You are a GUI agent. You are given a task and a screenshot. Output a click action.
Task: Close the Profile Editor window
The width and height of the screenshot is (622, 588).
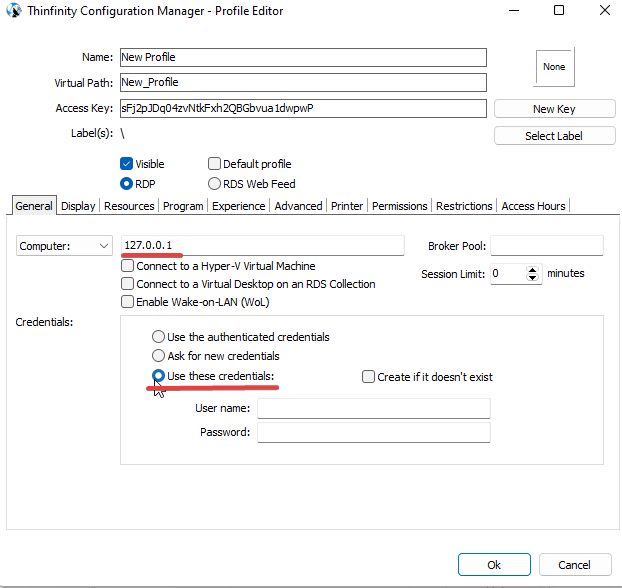pyautogui.click(x=605, y=10)
